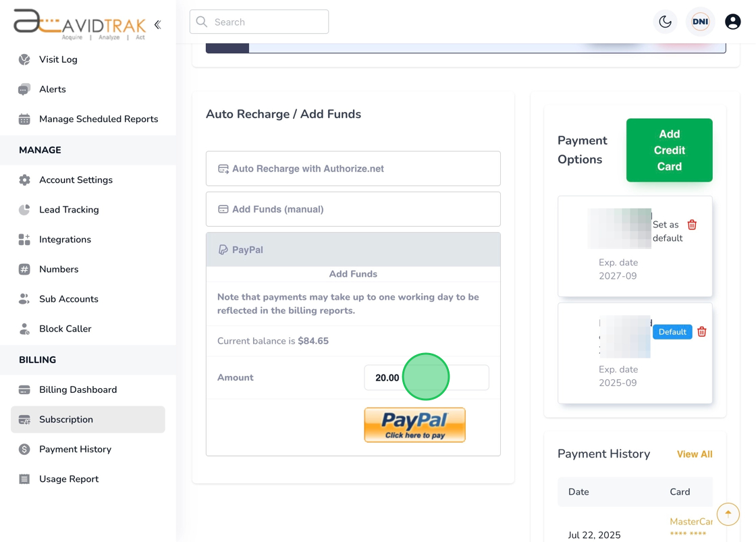The height and width of the screenshot is (542, 756).
Task: Click the Payment History dollar icon
Action: point(24,450)
